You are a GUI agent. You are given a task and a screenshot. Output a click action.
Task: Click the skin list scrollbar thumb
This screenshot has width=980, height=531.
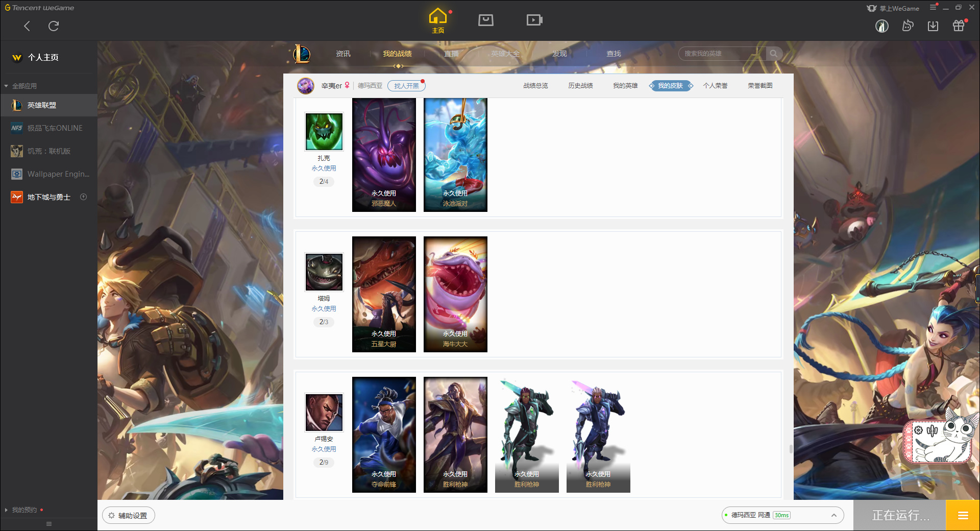pyautogui.click(x=791, y=449)
